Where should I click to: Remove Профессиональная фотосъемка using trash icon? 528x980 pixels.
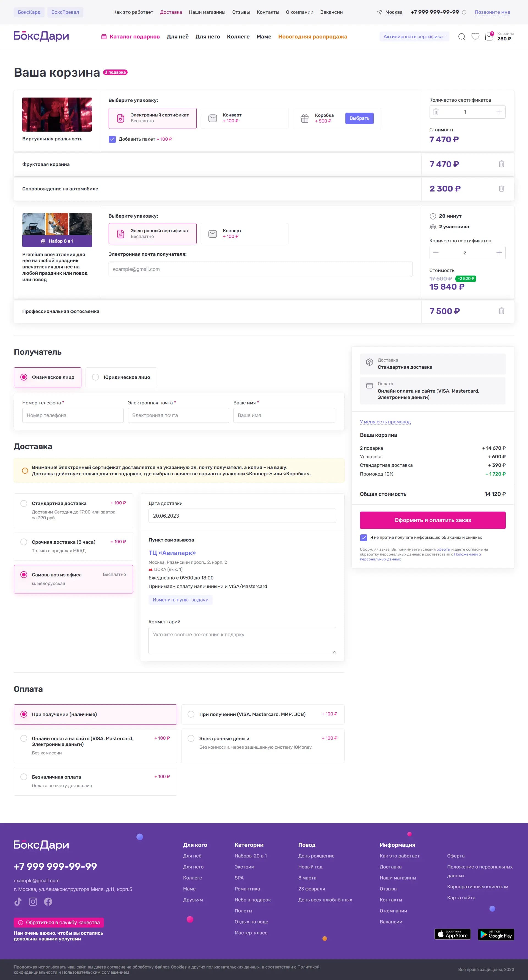click(x=501, y=311)
